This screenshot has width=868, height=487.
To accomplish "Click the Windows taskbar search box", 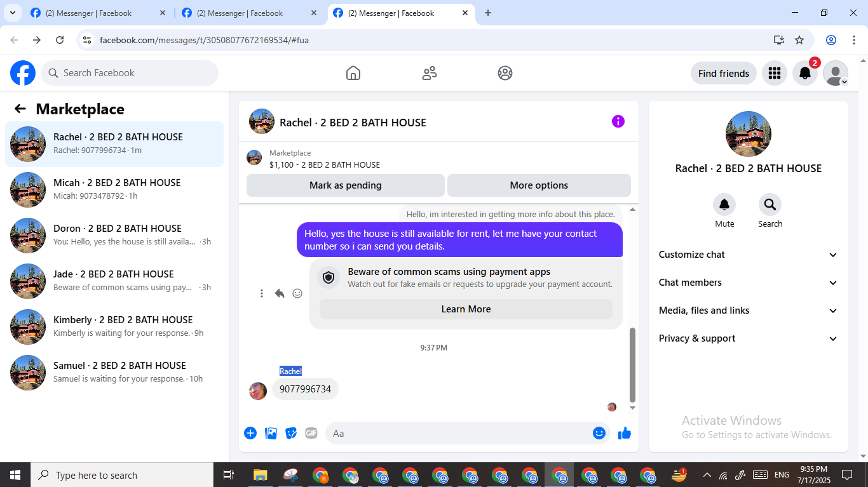I will click(x=122, y=475).
